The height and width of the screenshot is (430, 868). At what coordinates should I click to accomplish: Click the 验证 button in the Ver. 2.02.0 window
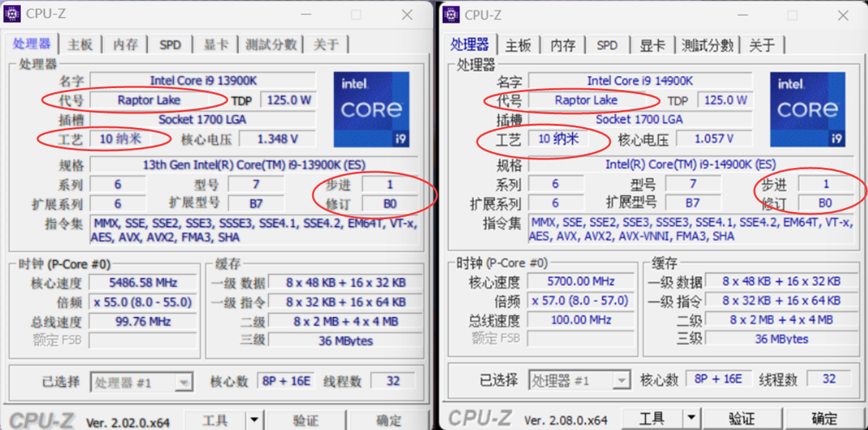pos(305,420)
